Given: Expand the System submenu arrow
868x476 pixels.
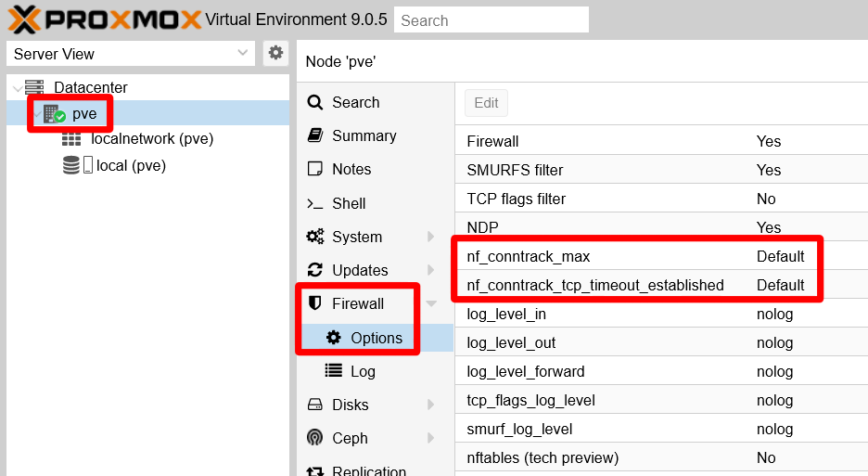Looking at the screenshot, I should pos(430,237).
